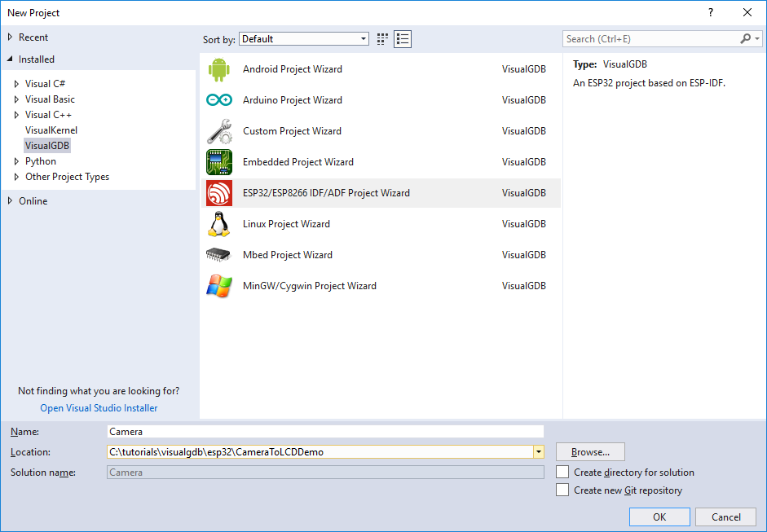Open the dialog help question mark

pos(711,13)
